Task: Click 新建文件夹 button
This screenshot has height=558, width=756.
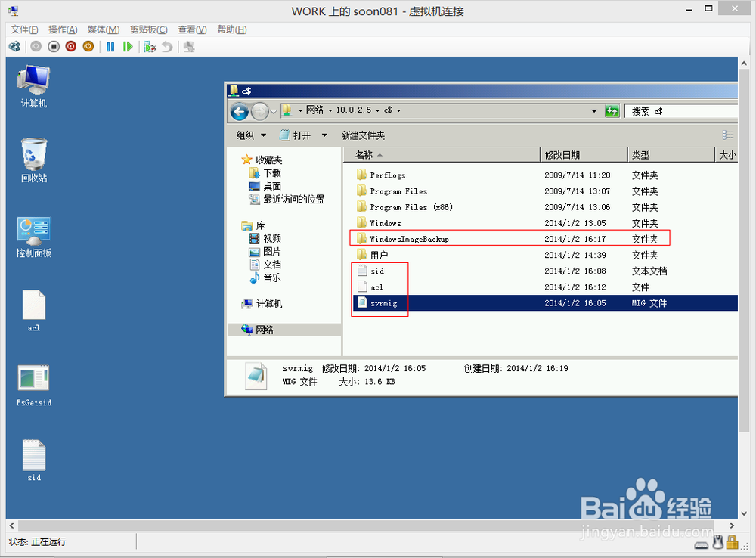Action: [363, 135]
